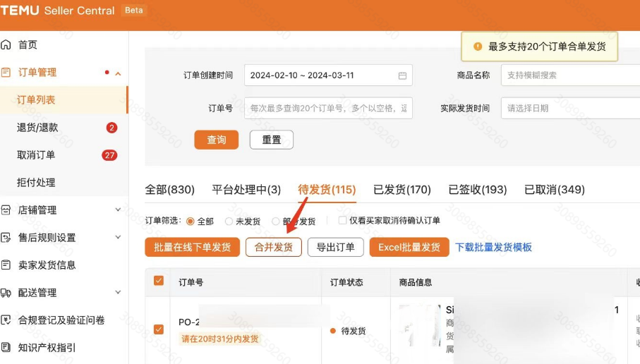
Task: Click the 售后规则设置 icon in sidebar
Action: (6, 238)
